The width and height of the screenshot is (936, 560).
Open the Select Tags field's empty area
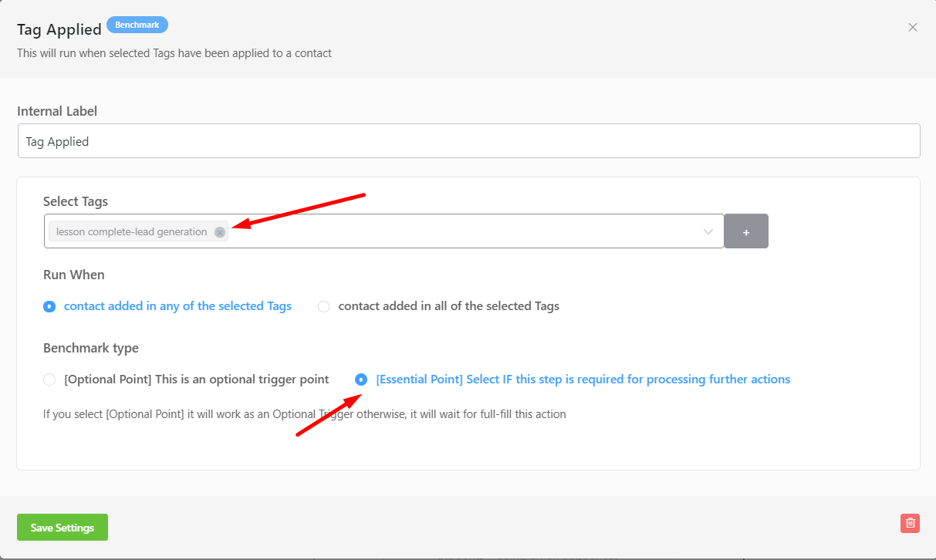[x=463, y=231]
